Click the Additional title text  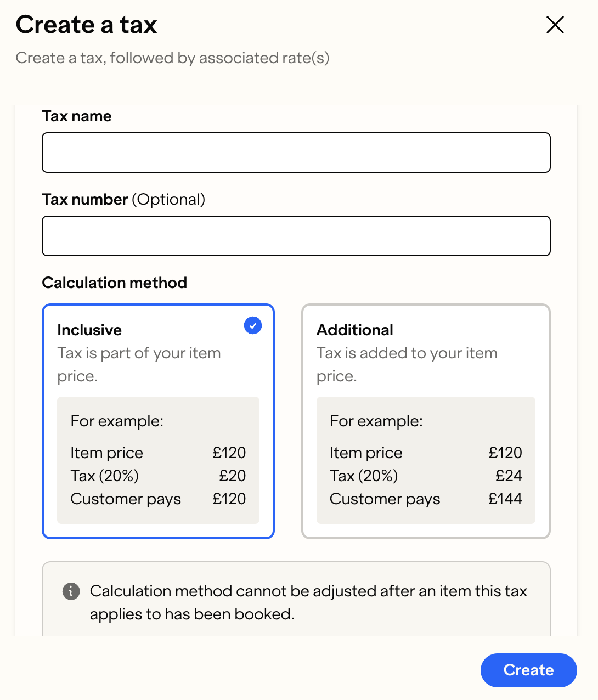[355, 330]
